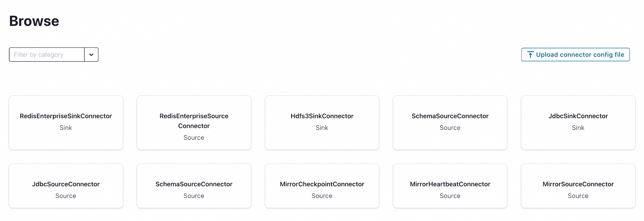Click the Browse page heading
This screenshot has height=221, width=644.
tap(34, 21)
